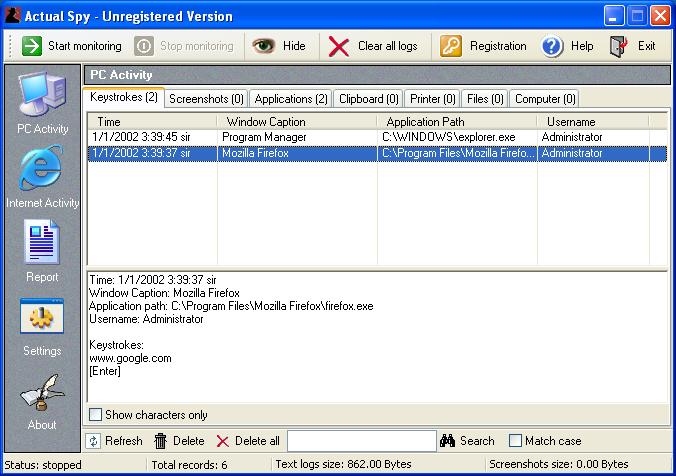Open the Internet Activity browser icon

tap(41, 168)
